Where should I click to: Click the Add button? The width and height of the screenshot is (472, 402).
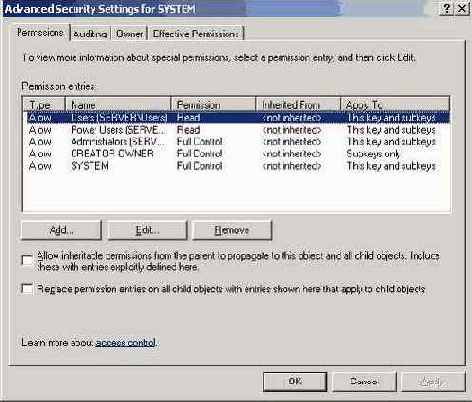tap(61, 230)
